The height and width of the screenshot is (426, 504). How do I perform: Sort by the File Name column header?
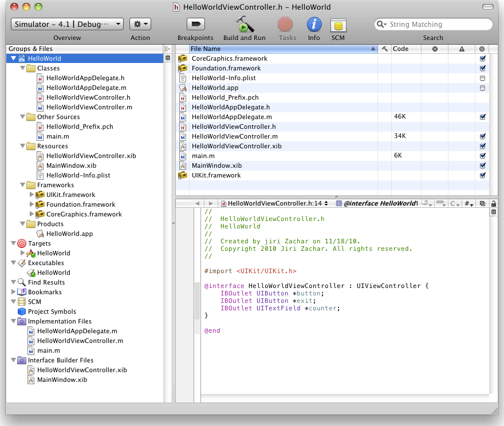point(283,49)
